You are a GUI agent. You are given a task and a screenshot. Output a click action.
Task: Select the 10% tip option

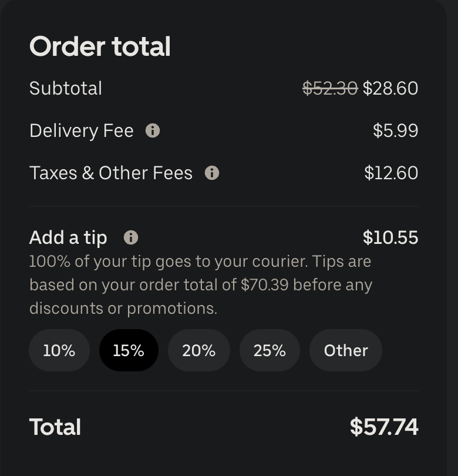click(x=59, y=350)
